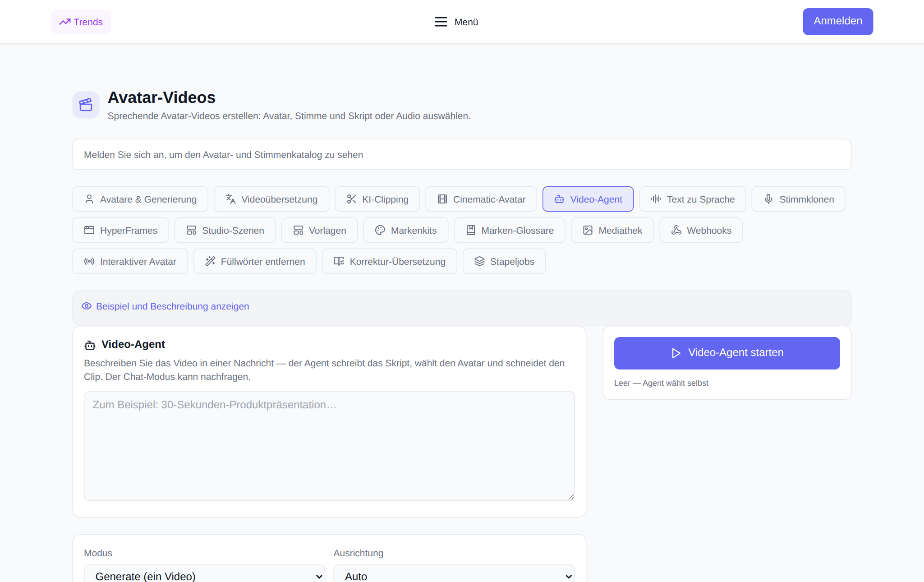The image size is (924, 582).
Task: Click the Menü label
Action: pos(466,22)
